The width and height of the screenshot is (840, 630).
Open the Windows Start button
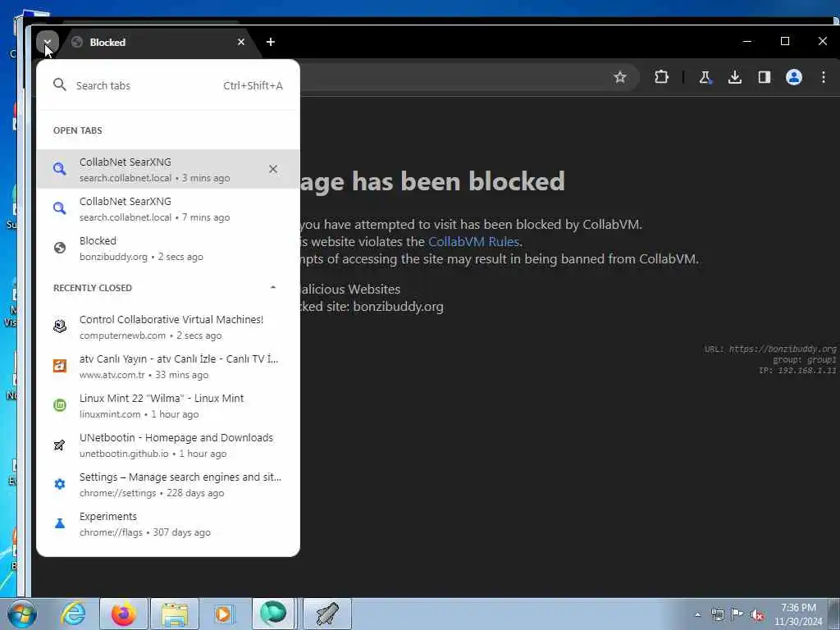[21, 614]
